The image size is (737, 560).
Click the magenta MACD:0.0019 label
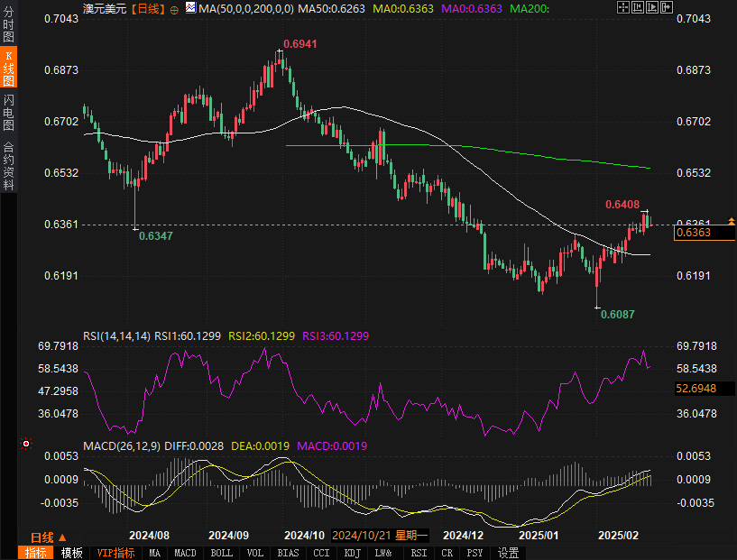[332, 445]
